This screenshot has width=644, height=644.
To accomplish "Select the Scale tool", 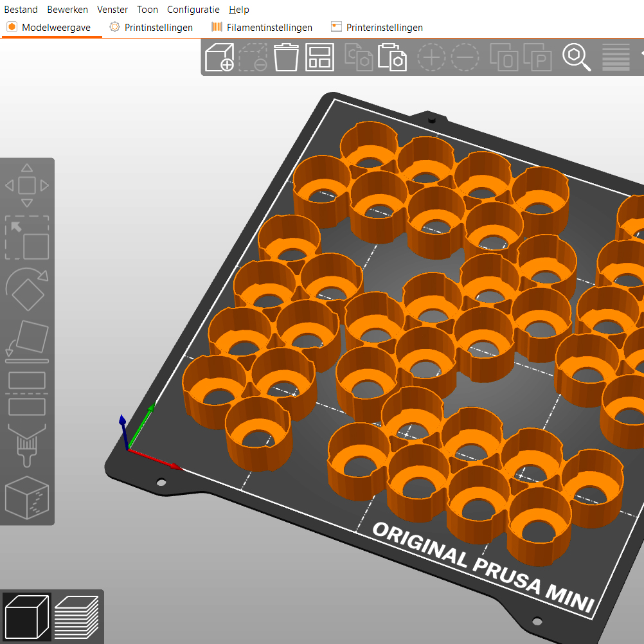I will tap(27, 237).
